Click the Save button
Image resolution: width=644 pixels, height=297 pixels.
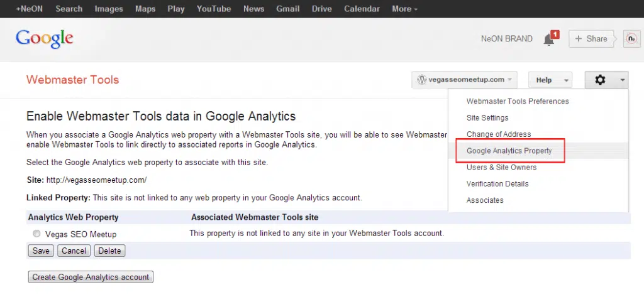(41, 251)
